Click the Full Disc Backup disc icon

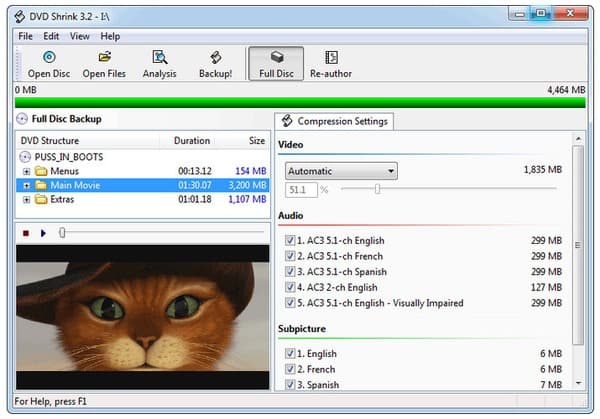click(22, 119)
